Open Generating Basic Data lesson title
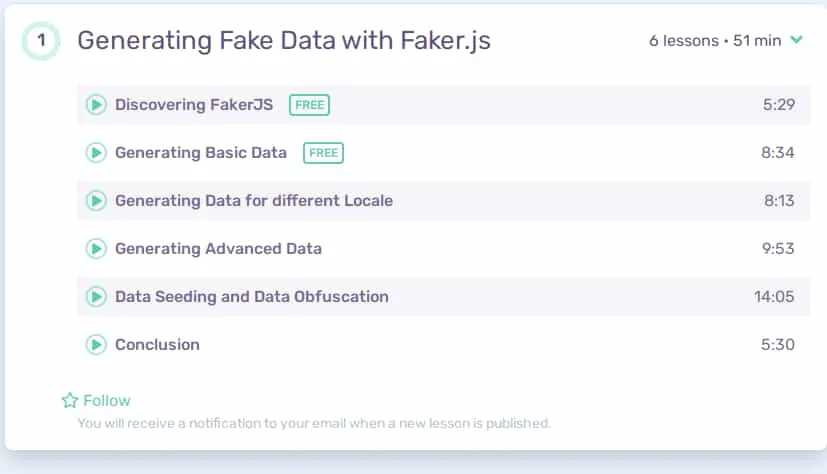This screenshot has height=474, width=827. 201,153
